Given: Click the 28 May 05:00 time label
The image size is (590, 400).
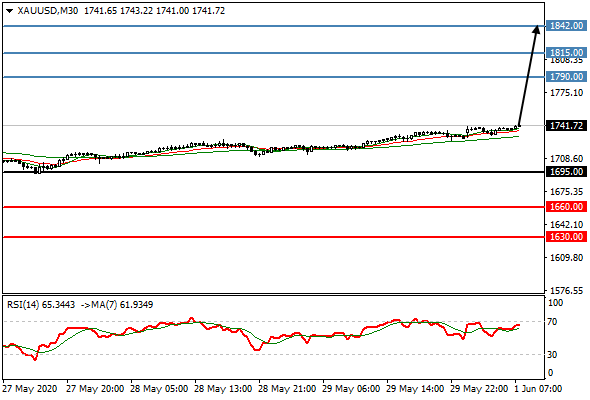Looking at the screenshot, I should (159, 389).
